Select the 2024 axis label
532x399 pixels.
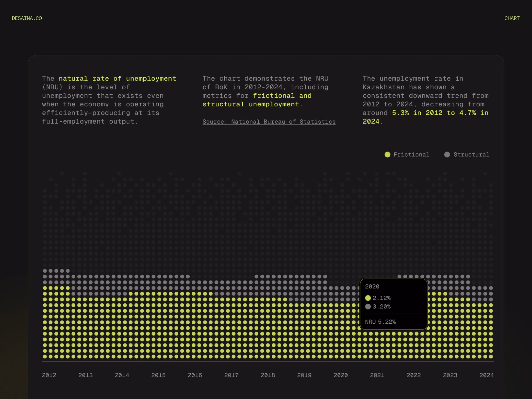click(x=486, y=375)
